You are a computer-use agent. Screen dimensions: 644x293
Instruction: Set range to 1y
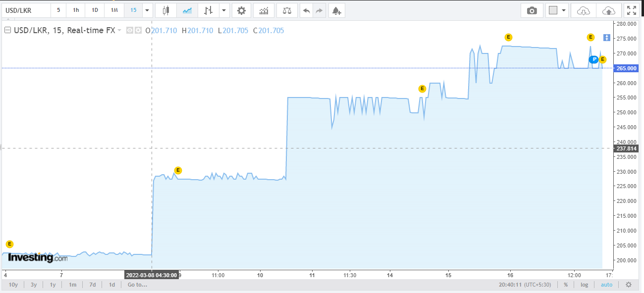click(x=53, y=285)
